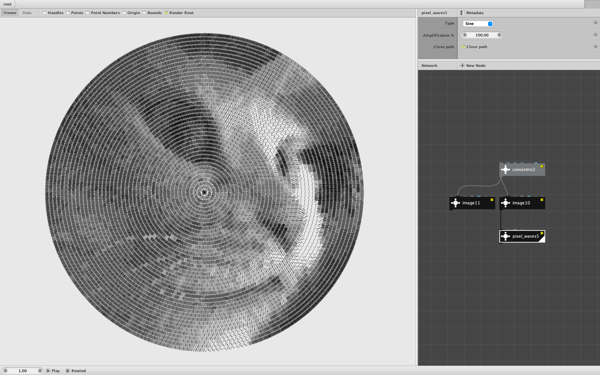The height and width of the screenshot is (375, 600).
Task: Click the Rewind icon
Action: [x=68, y=371]
